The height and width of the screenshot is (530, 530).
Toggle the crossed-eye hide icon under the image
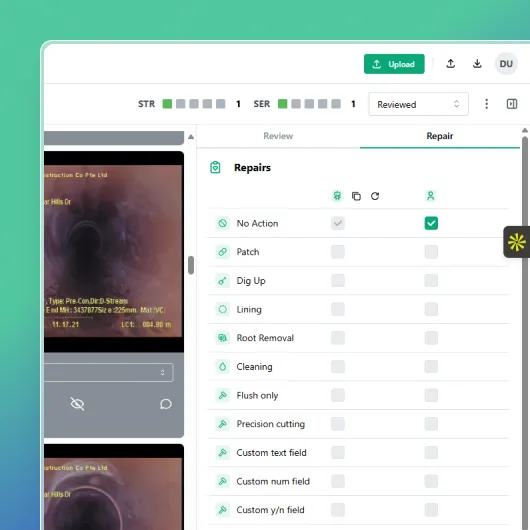coord(77,404)
